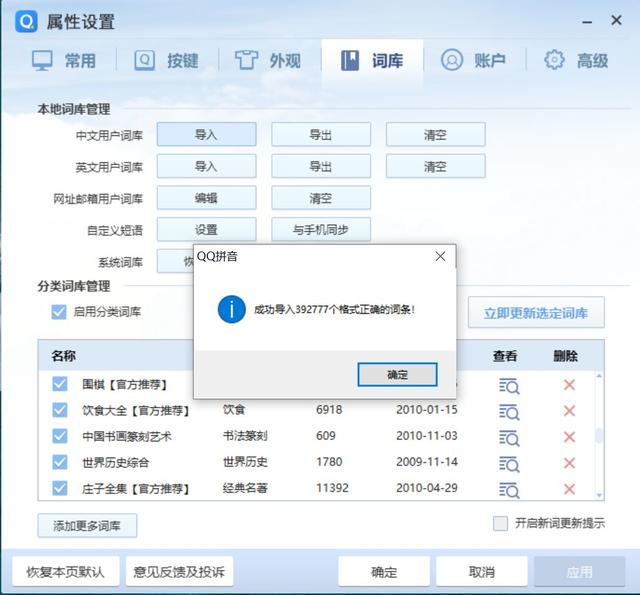Uncheck the 饮食大全【官方推荐】 dictionary
Image resolution: width=640 pixels, height=595 pixels.
(x=60, y=410)
